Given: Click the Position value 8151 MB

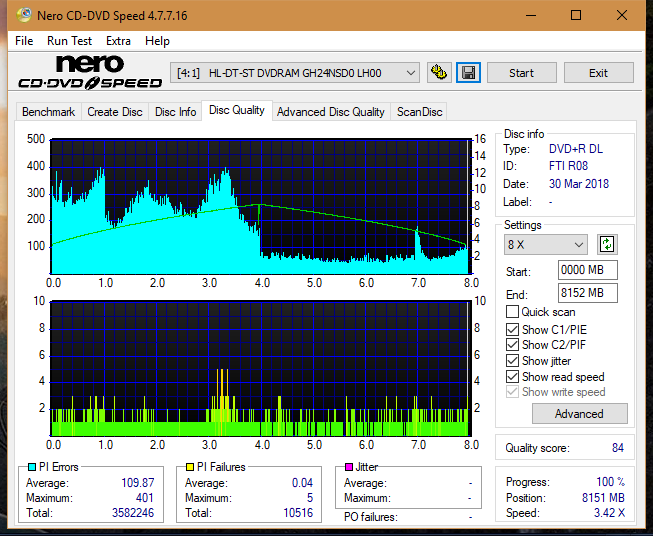Looking at the screenshot, I should (603, 498).
